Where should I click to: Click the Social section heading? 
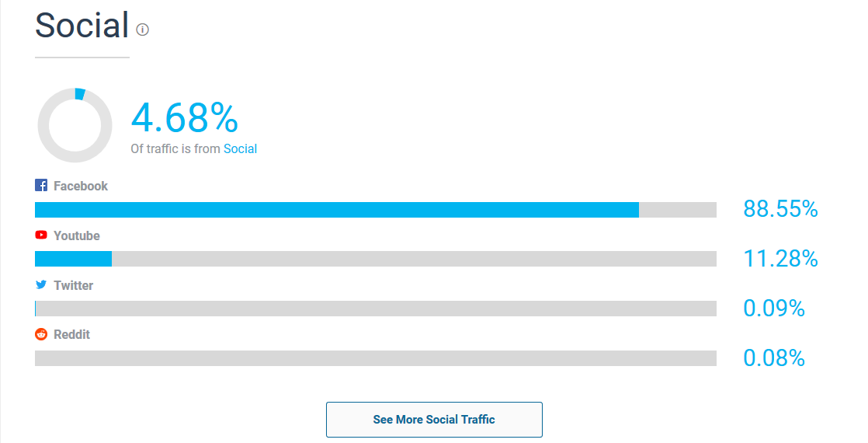[x=82, y=26]
